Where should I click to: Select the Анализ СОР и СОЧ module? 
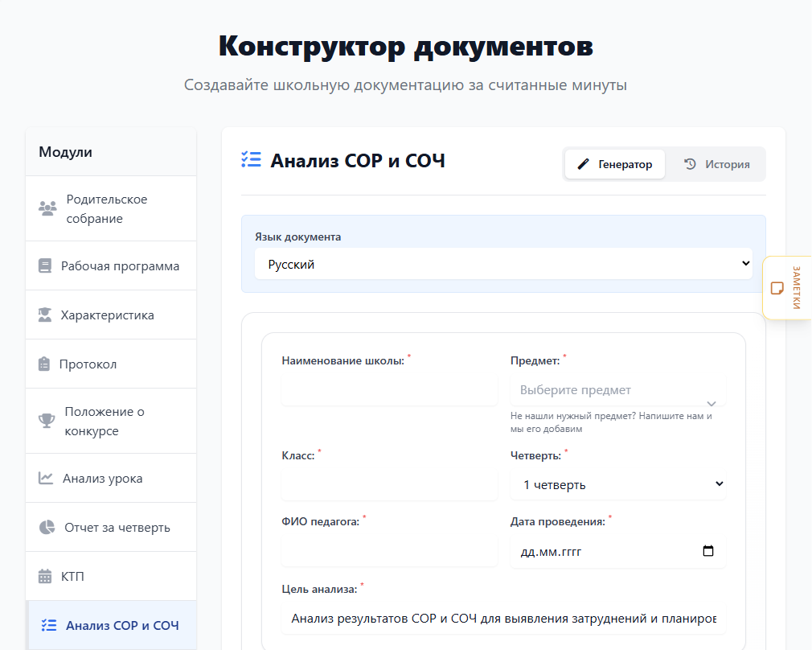coord(111,625)
